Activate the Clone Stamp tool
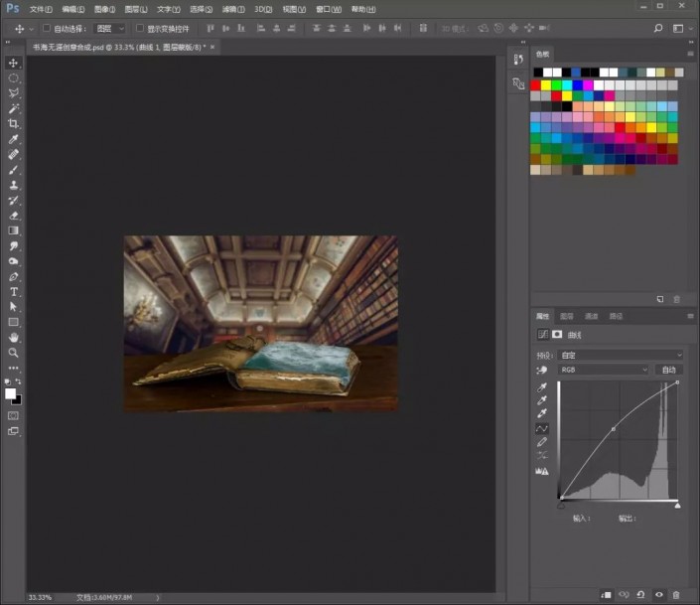 pyautogui.click(x=13, y=185)
